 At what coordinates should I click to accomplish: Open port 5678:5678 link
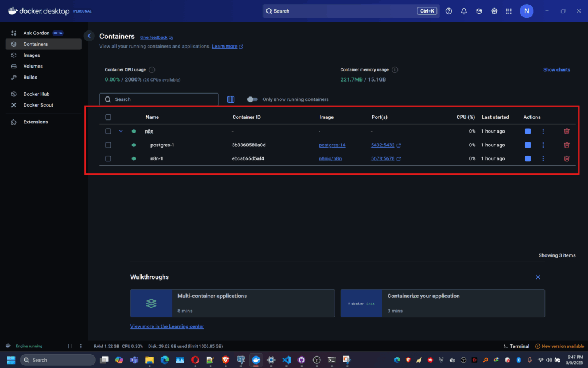[383, 158]
